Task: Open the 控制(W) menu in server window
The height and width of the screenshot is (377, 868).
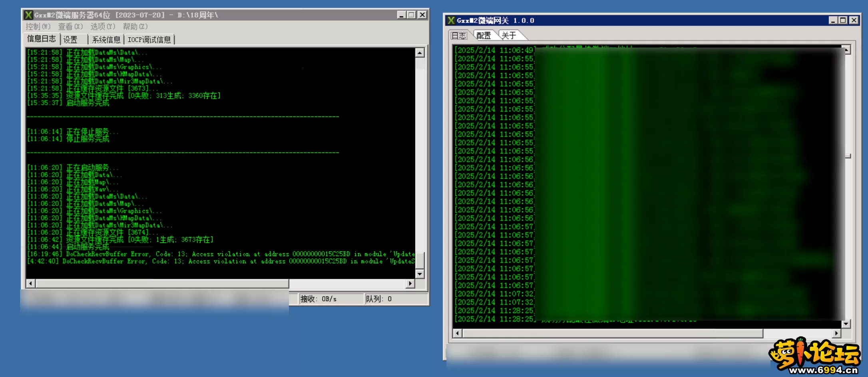Action: [x=38, y=26]
